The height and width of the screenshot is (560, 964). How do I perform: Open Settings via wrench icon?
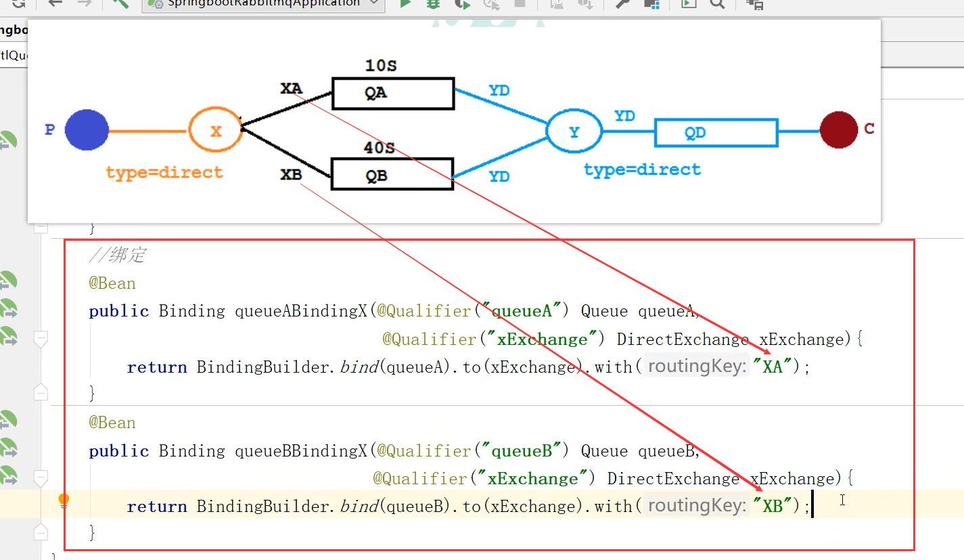tap(623, 3)
